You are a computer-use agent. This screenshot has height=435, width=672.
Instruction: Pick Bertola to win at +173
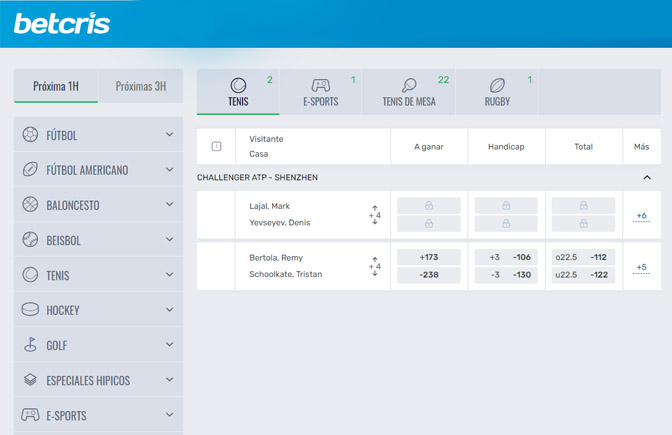pyautogui.click(x=429, y=258)
